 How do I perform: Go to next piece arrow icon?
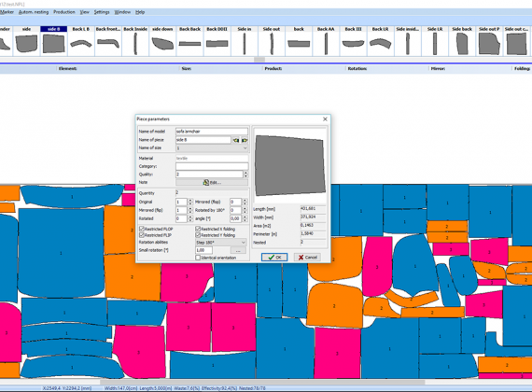click(245, 140)
